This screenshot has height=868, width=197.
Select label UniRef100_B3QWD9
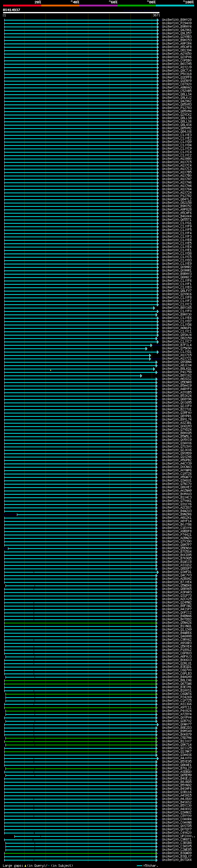(x=177, y=853)
